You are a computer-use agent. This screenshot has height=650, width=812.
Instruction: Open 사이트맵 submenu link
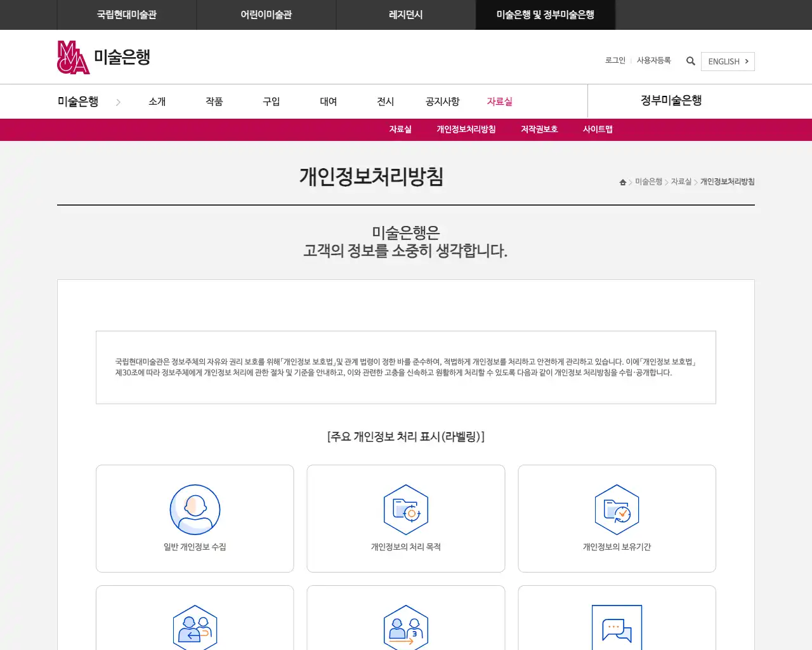tap(598, 129)
